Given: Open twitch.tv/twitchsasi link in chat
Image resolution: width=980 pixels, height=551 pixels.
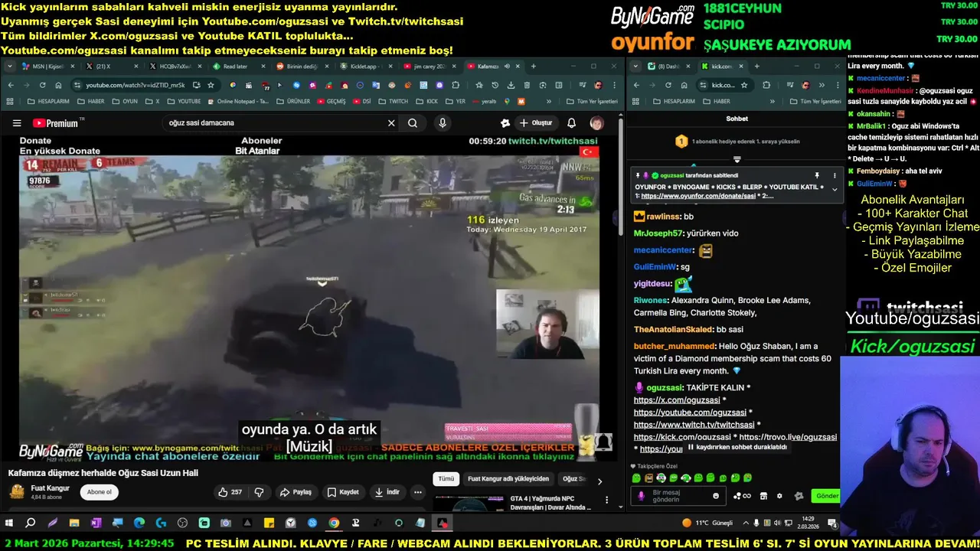Looking at the screenshot, I should (694, 425).
